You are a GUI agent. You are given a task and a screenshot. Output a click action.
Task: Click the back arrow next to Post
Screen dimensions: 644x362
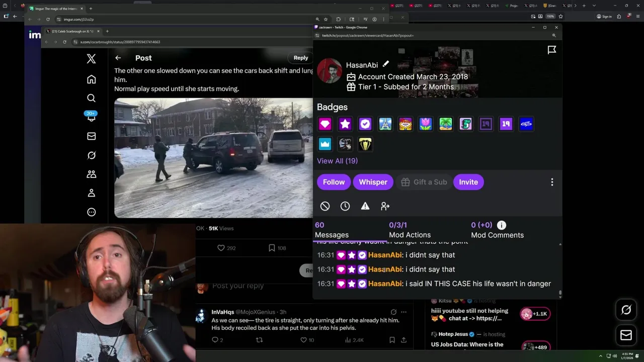(118, 58)
